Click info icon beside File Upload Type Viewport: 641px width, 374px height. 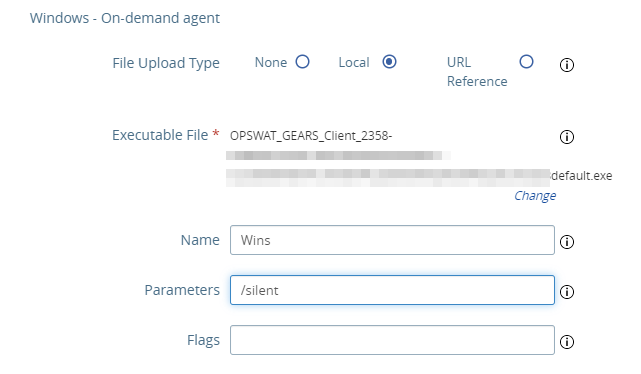(567, 65)
